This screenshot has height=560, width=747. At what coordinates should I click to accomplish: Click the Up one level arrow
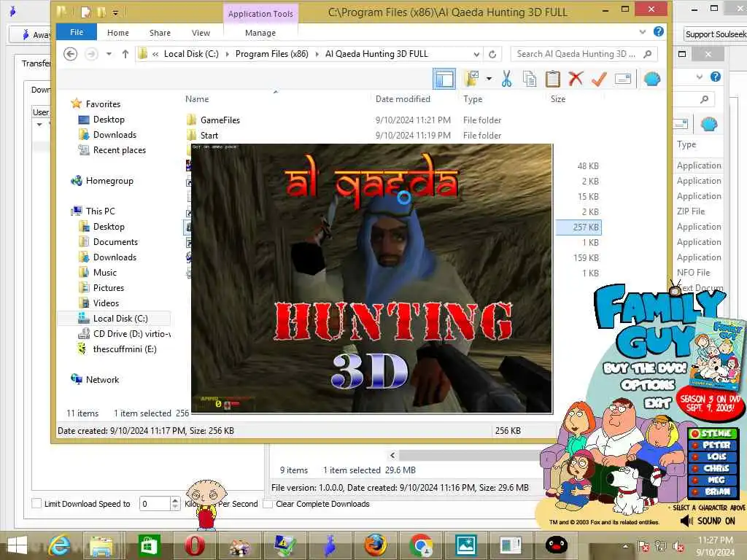[x=125, y=54]
